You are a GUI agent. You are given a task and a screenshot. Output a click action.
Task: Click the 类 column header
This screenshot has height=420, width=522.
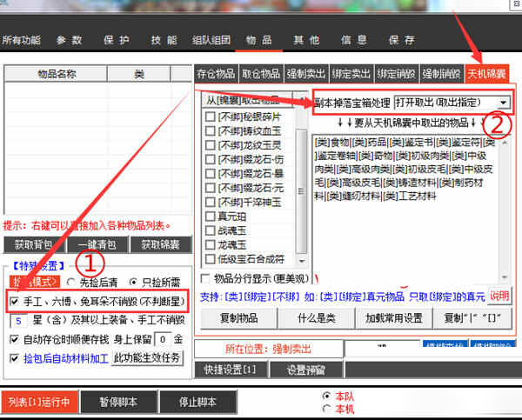[x=139, y=74]
